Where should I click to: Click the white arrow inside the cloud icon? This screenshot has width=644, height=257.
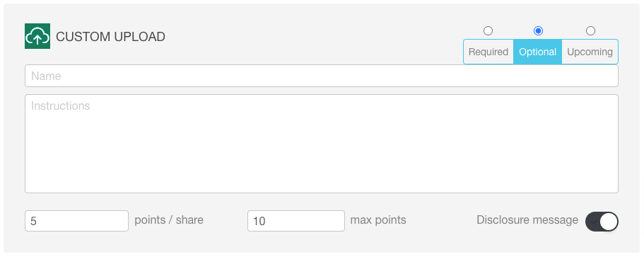[37, 40]
